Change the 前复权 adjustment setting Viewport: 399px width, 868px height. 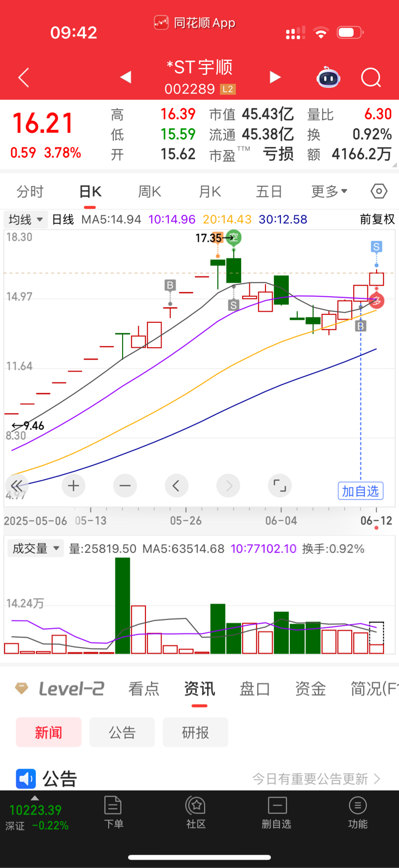click(377, 219)
